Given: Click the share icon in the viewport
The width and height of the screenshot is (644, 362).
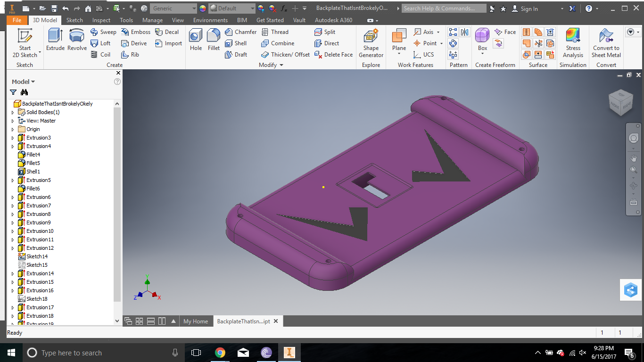Looking at the screenshot, I should tap(631, 290).
